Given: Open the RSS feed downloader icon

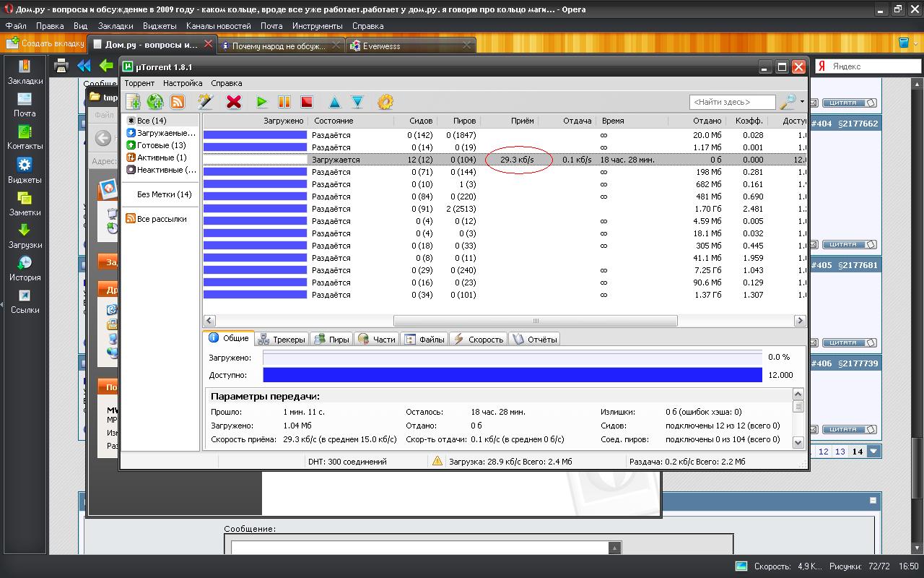Looking at the screenshot, I should 177,102.
